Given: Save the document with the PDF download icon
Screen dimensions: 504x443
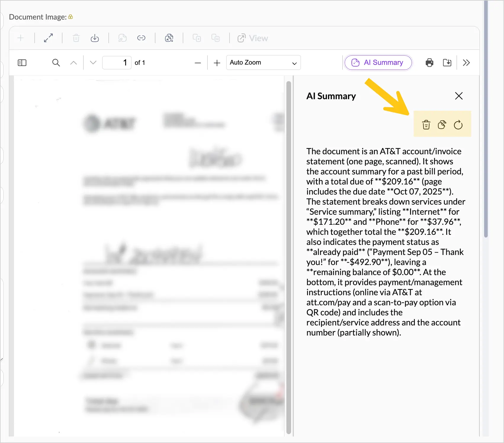Looking at the screenshot, I should coord(447,63).
